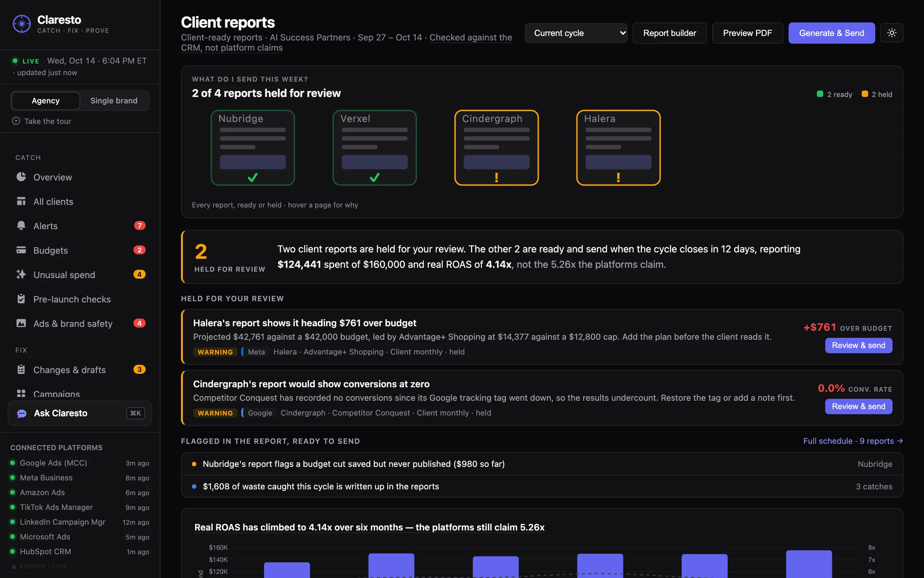Click the ⌘K shortcut badge
924x578 pixels.
(136, 413)
